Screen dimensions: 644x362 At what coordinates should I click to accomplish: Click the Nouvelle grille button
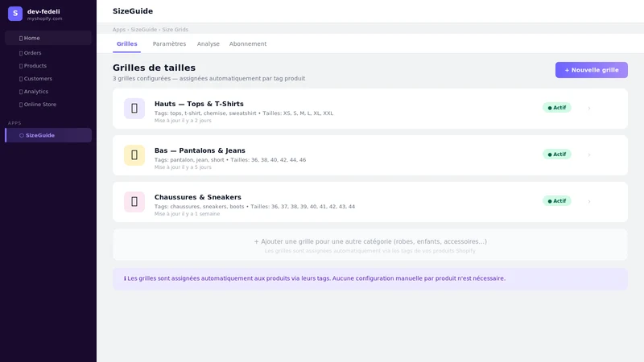592,70
